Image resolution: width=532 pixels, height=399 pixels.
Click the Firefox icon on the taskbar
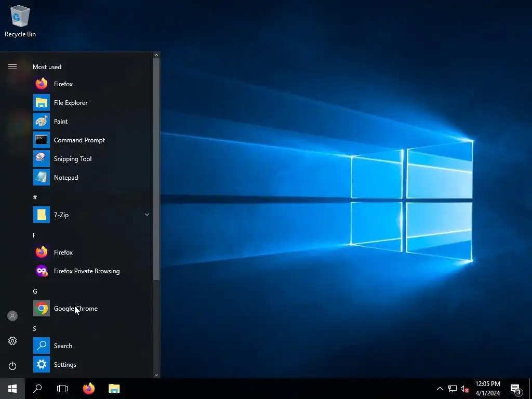89,389
